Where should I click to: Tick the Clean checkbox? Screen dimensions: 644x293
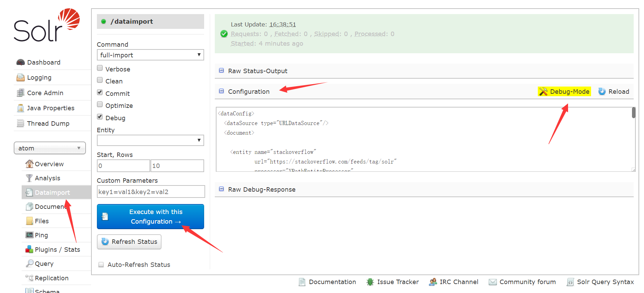pos(100,80)
